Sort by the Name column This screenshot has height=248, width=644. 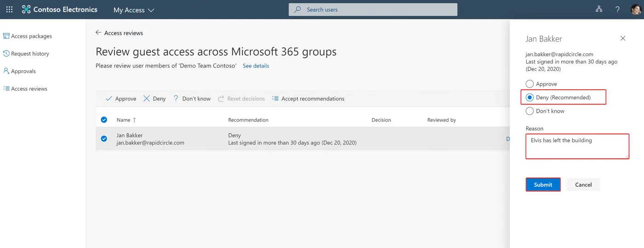click(x=126, y=120)
